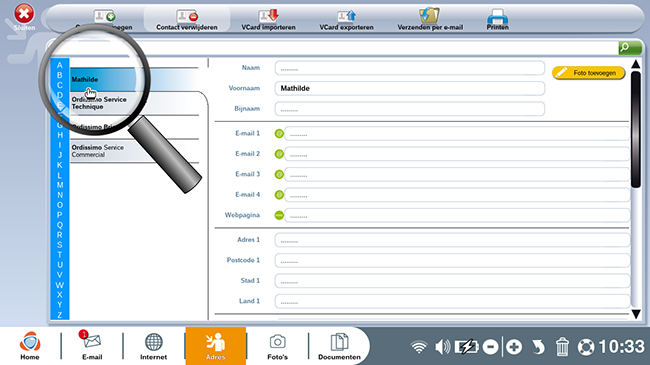
Task: Click the green icon beside Webpagina
Action: tap(279, 215)
